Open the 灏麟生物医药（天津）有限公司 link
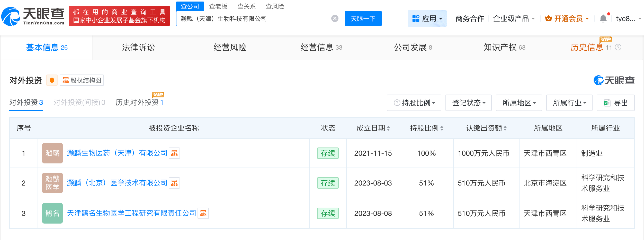The image size is (644, 240). [x=117, y=153]
